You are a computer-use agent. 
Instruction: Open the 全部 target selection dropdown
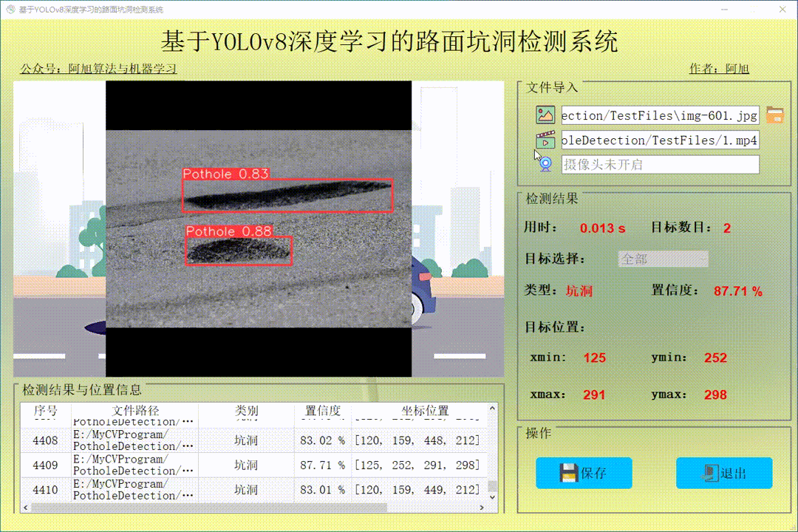(x=663, y=259)
